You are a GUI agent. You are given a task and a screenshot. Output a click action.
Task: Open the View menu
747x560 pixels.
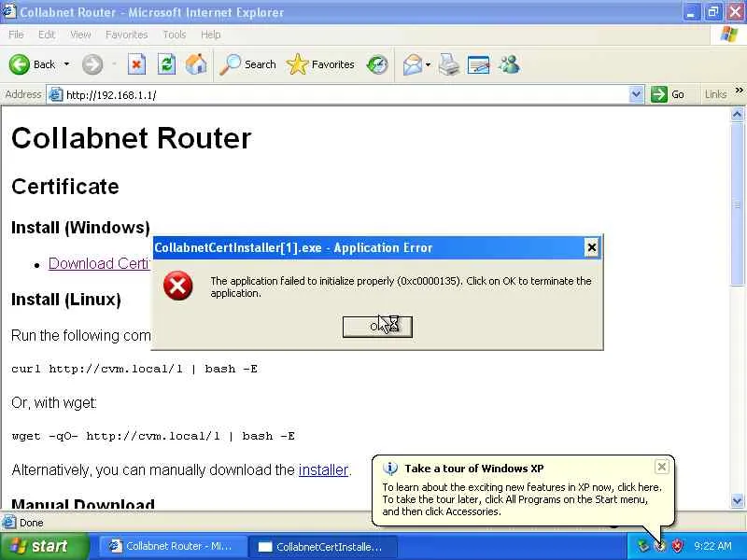[x=80, y=35]
